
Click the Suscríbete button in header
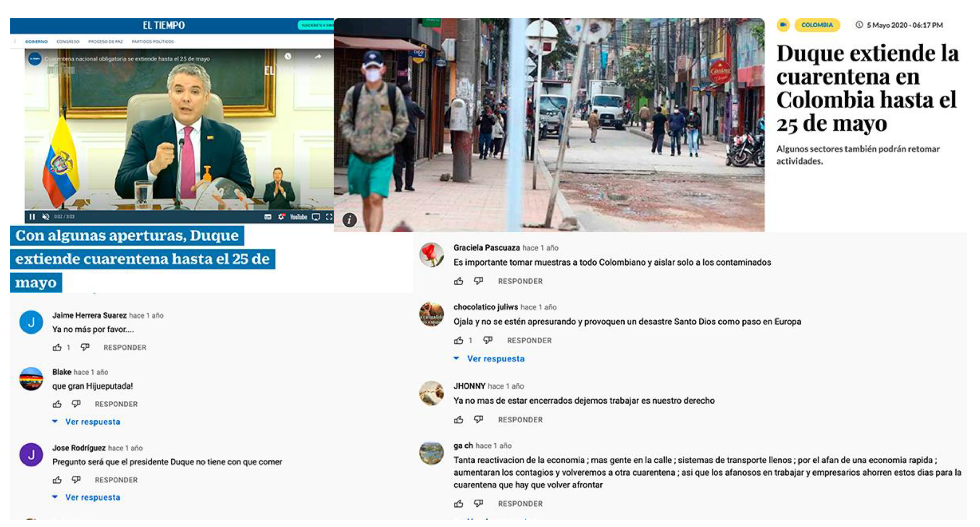pyautogui.click(x=316, y=25)
